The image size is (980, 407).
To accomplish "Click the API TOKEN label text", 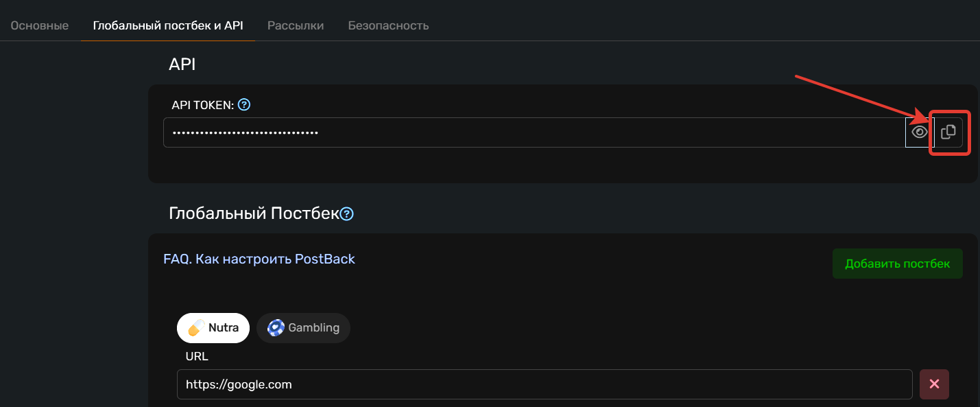I will (202, 105).
